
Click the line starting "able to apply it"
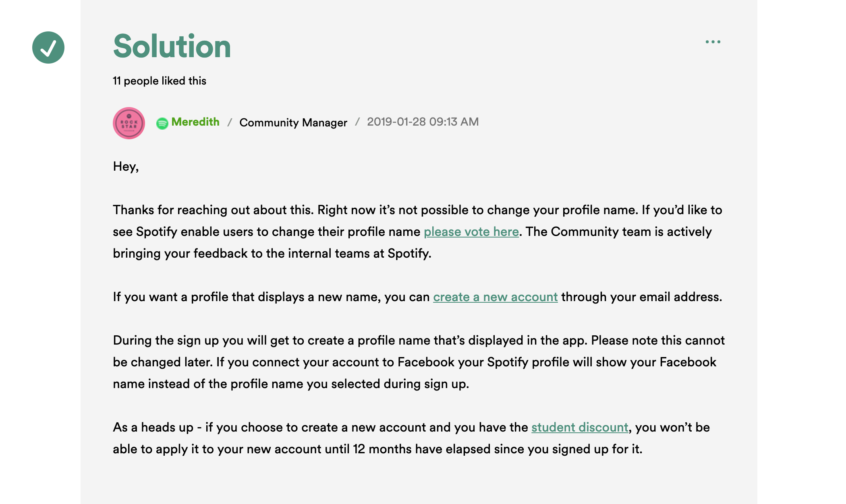click(x=377, y=449)
